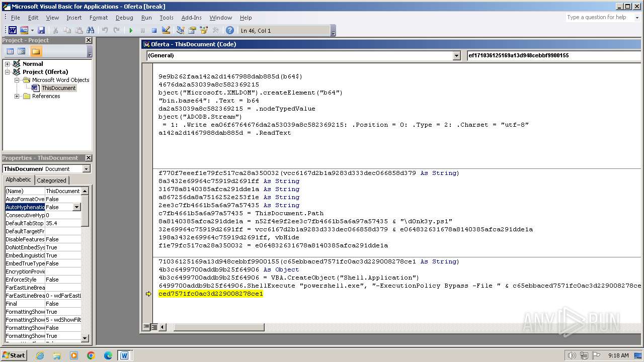Open Find with the binoculars icon
This screenshot has height=362, width=644.
coord(92,31)
